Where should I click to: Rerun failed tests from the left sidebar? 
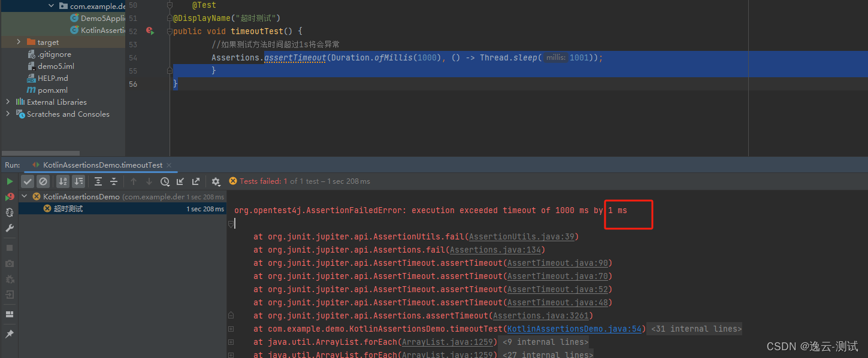click(9, 196)
